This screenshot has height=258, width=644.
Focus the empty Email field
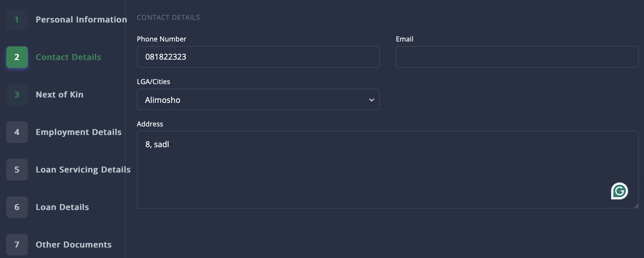click(517, 57)
